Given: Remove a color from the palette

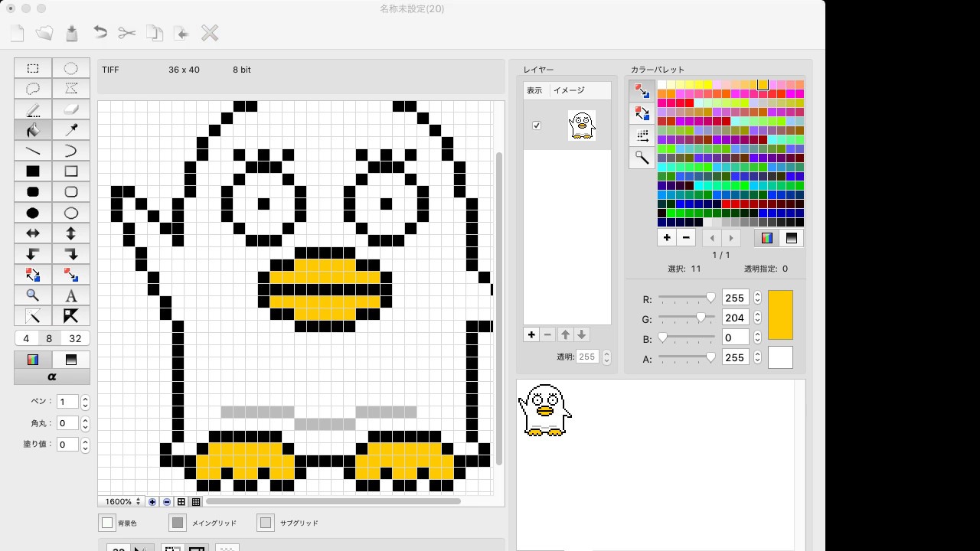Looking at the screenshot, I should (x=686, y=238).
